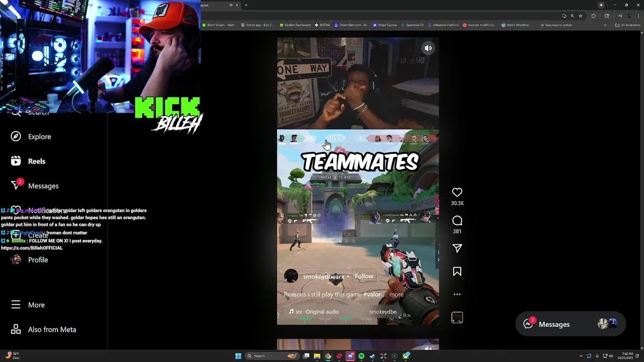Open 'Easy ways to activat...' bookmark

tap(556, 25)
